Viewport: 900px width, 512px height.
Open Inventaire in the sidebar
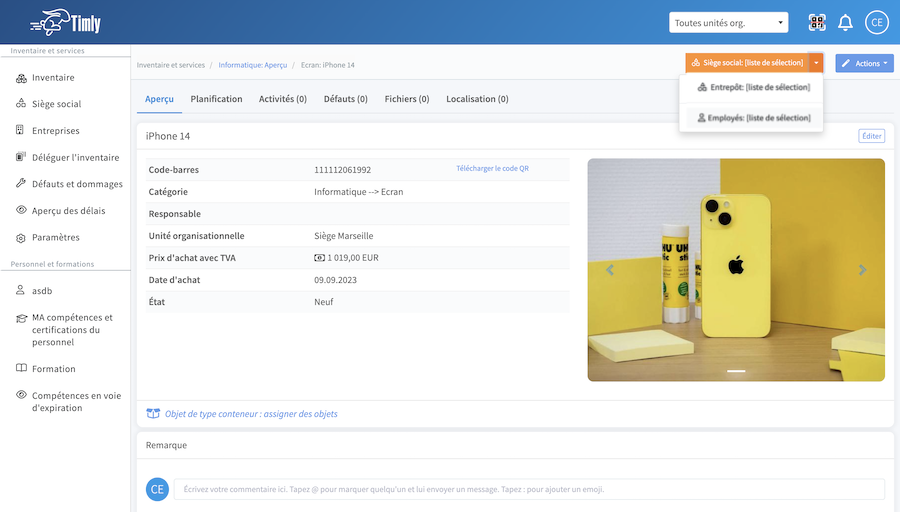pos(53,77)
